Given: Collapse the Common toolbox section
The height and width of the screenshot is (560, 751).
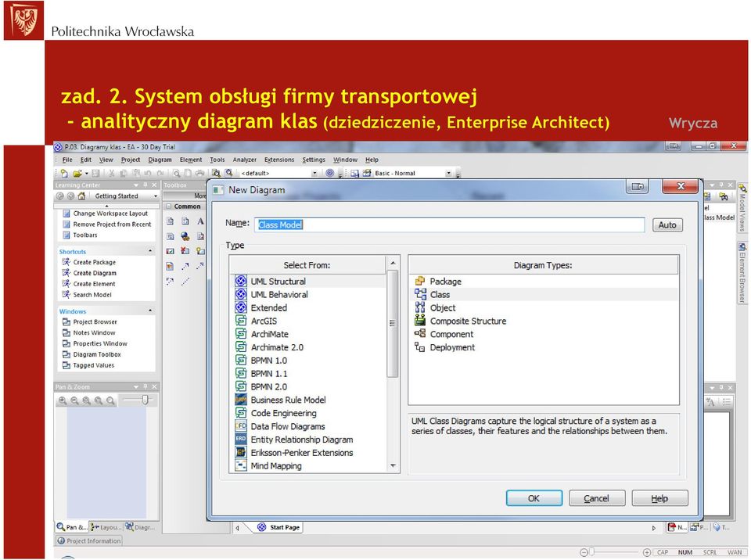Looking at the screenshot, I should 169,206.
